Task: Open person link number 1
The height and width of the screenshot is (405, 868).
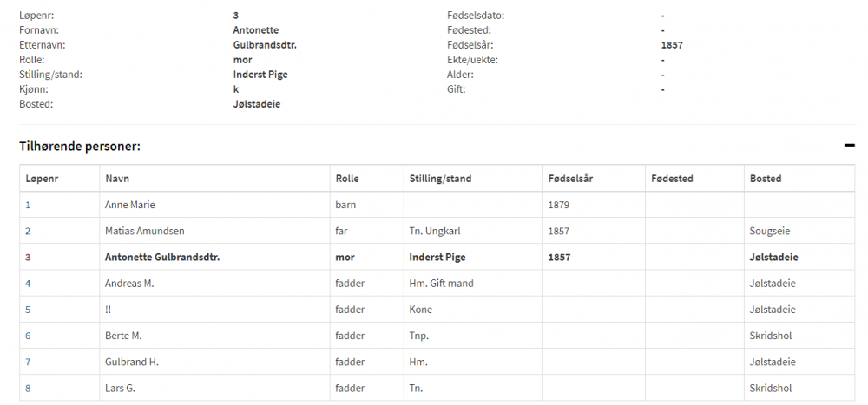Action: (28, 205)
